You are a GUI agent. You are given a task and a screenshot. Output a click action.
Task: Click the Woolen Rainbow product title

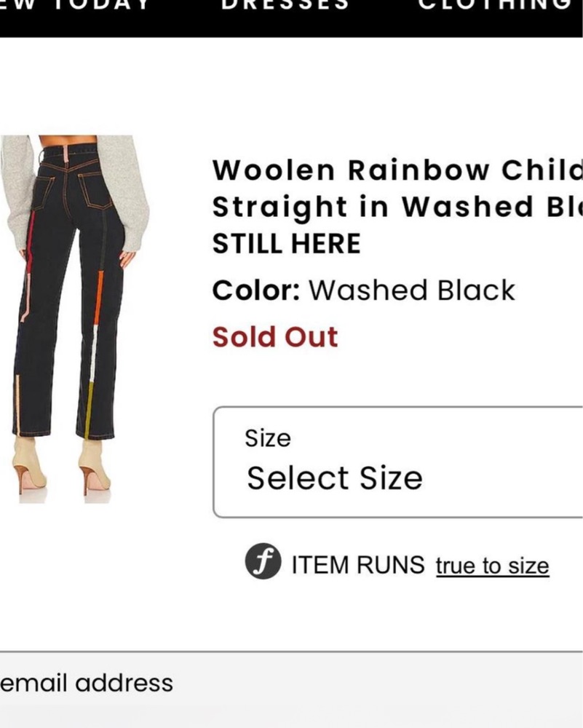click(397, 170)
